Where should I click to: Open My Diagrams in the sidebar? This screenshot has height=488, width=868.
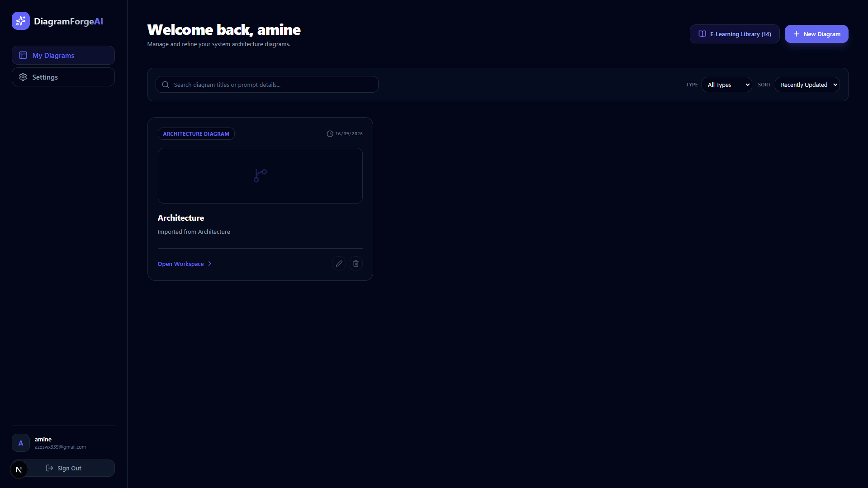pos(63,55)
